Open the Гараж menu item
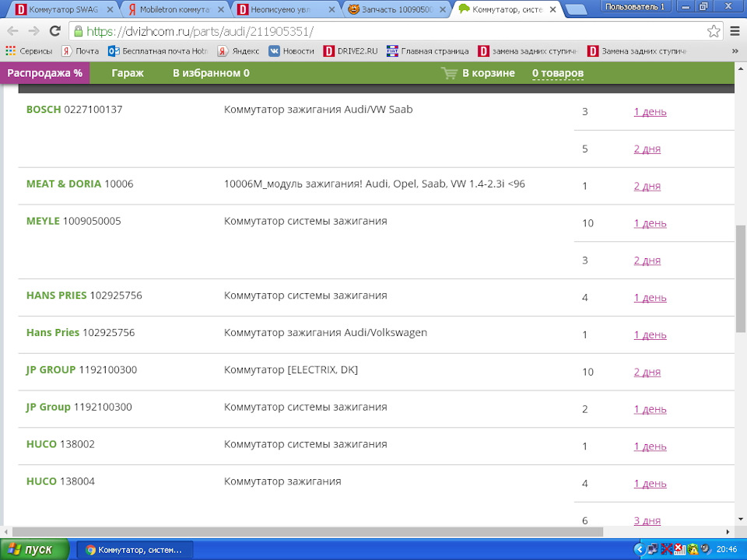Image resolution: width=747 pixels, height=560 pixels. (127, 73)
